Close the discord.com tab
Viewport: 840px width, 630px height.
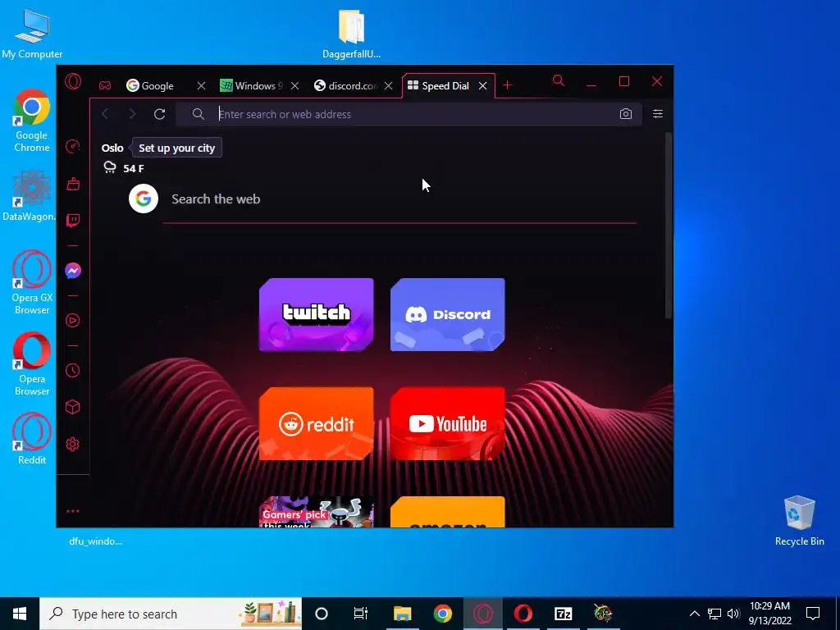(x=389, y=85)
